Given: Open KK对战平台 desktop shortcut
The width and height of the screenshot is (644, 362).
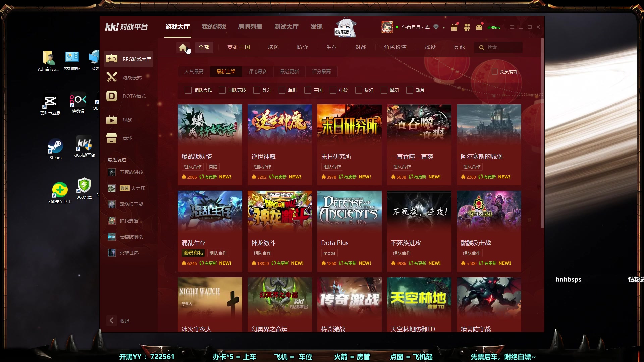Looking at the screenshot, I should 84,146.
